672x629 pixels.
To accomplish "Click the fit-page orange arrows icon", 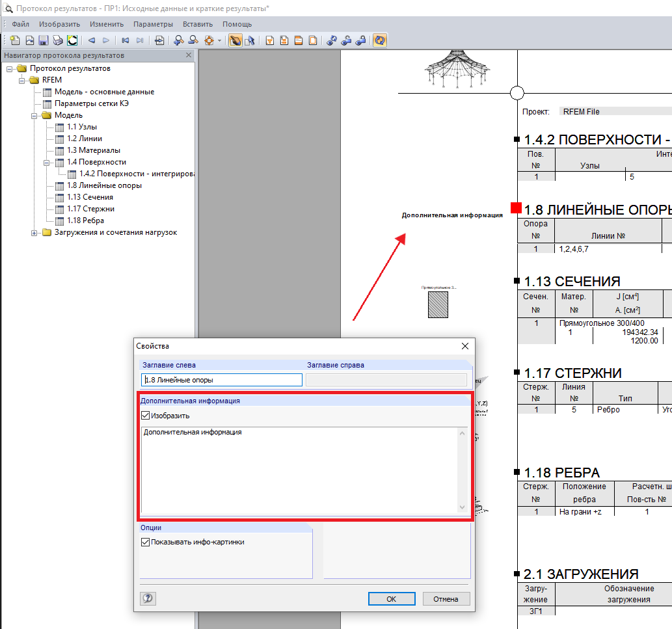I will (209, 40).
